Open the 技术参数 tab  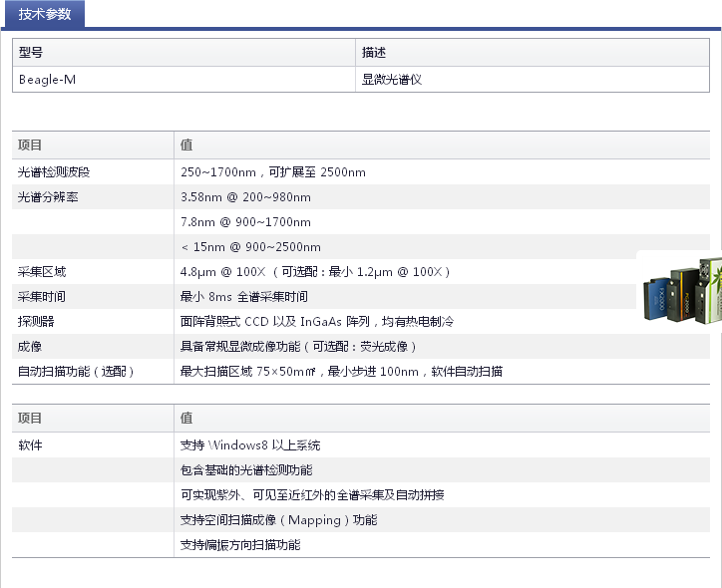coord(44,13)
